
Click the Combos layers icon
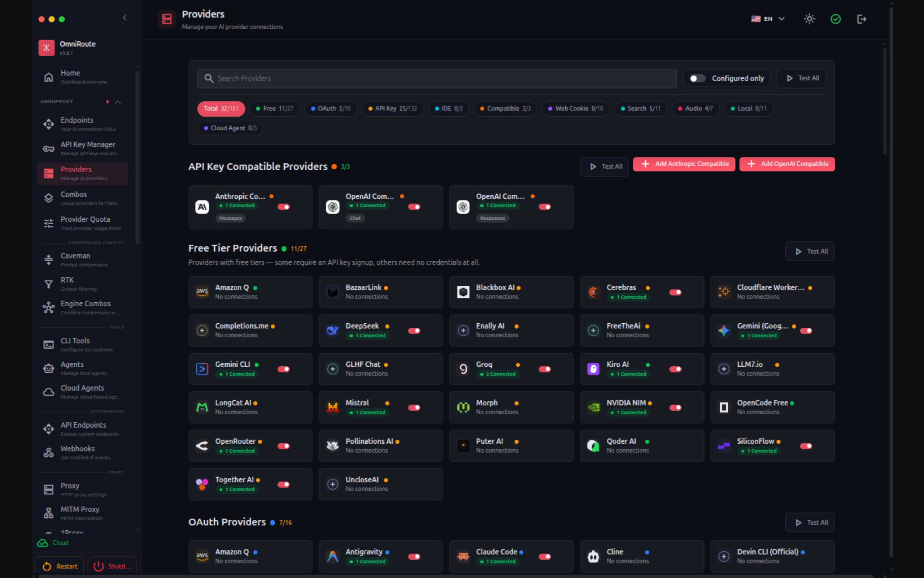click(48, 198)
